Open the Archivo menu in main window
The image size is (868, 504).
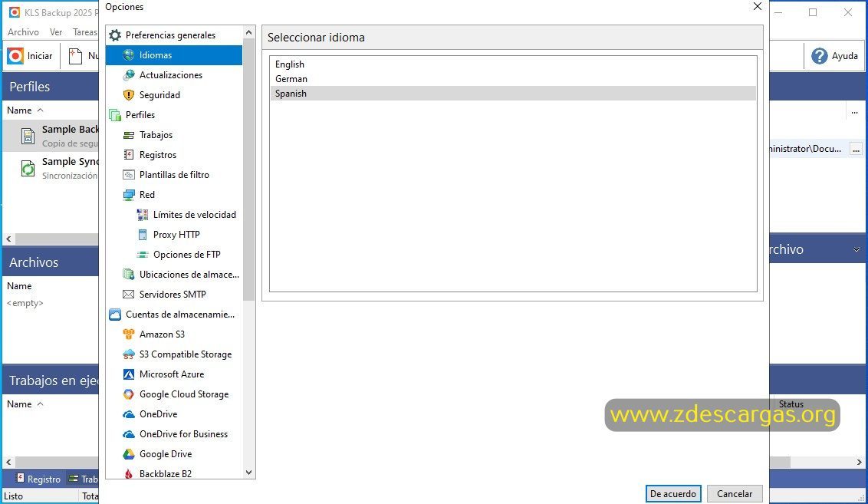click(23, 32)
